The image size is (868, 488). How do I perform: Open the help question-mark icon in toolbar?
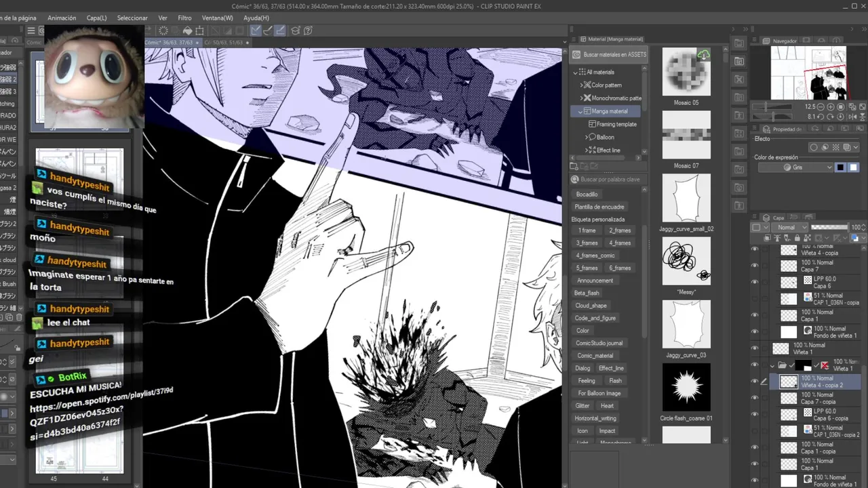pos(308,30)
